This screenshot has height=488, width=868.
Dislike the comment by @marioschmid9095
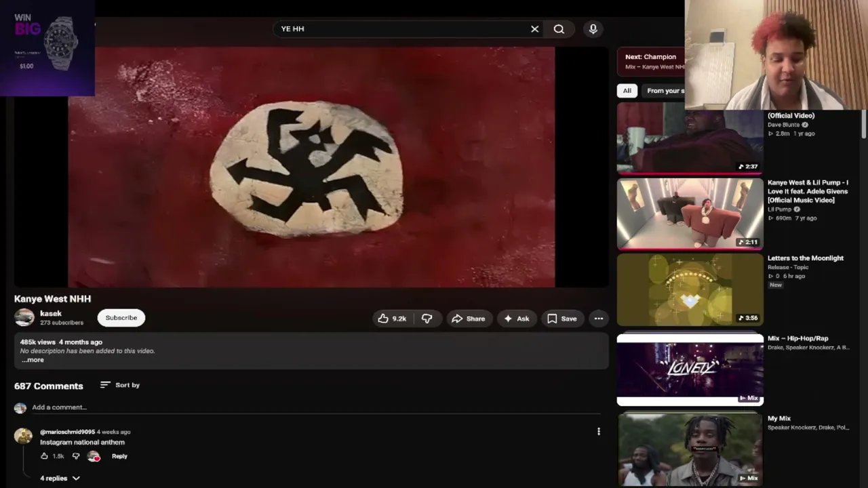click(76, 456)
